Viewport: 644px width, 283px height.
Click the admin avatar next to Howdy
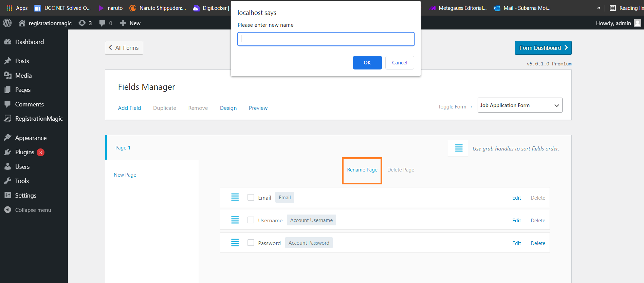pos(638,23)
